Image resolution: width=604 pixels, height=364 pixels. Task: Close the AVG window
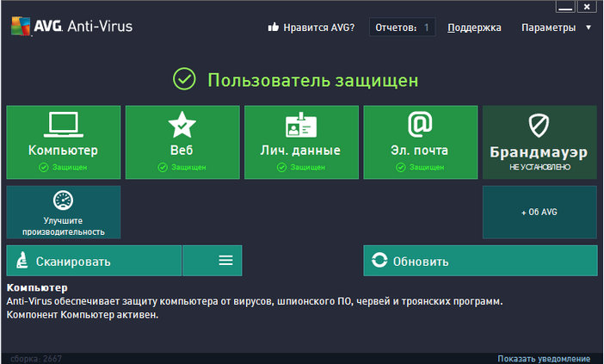click(587, 7)
